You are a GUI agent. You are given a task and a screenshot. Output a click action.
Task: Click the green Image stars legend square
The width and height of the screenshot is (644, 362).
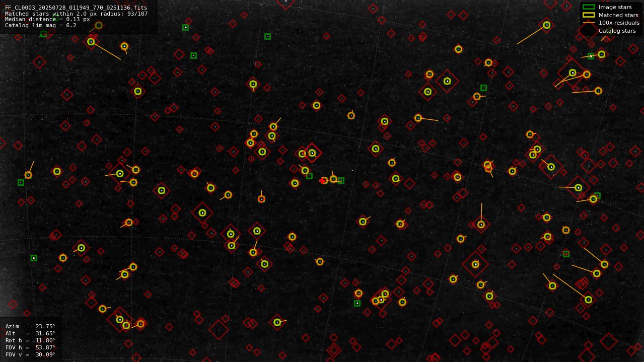[x=589, y=7]
